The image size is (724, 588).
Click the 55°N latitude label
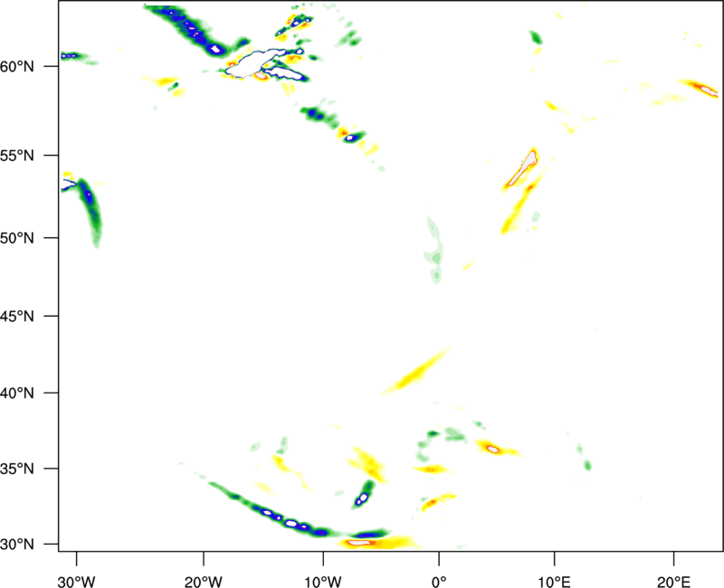pos(17,156)
